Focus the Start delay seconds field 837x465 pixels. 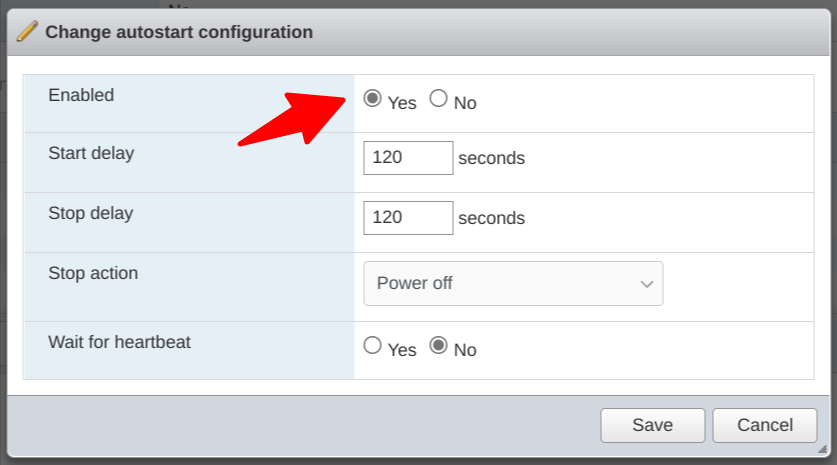click(408, 158)
